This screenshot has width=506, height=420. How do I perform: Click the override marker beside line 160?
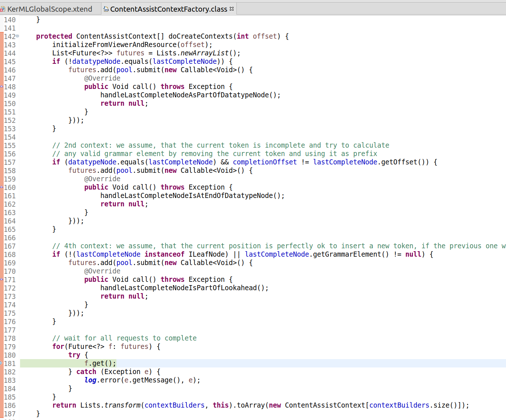click(x=1, y=187)
